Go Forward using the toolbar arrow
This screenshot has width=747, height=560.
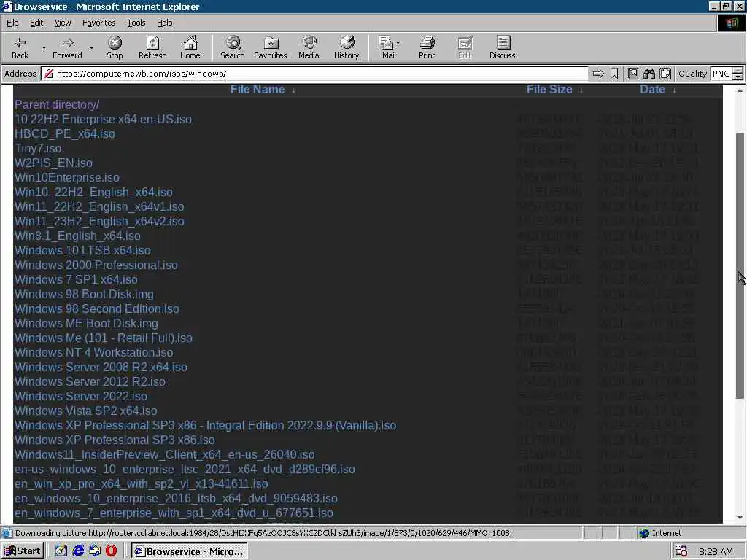click(x=67, y=47)
